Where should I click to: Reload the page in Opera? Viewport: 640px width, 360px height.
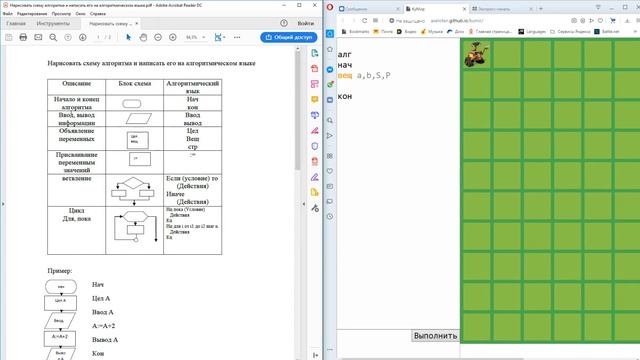(364, 20)
